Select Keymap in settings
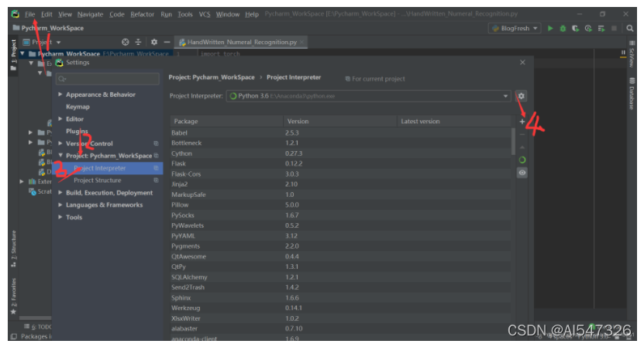 pyautogui.click(x=77, y=107)
